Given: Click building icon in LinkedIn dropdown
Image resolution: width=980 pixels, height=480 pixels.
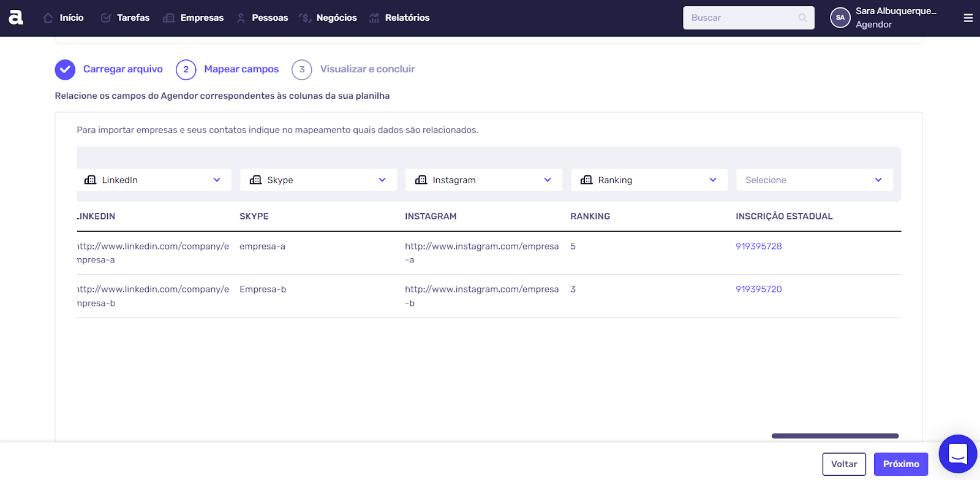Looking at the screenshot, I should (91, 180).
